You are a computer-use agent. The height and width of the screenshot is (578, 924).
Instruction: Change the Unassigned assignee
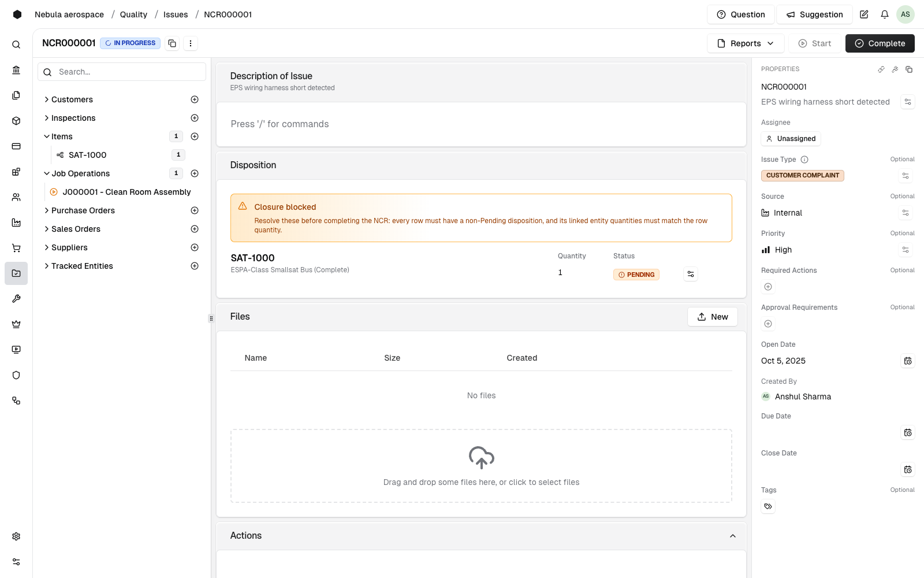tap(791, 139)
